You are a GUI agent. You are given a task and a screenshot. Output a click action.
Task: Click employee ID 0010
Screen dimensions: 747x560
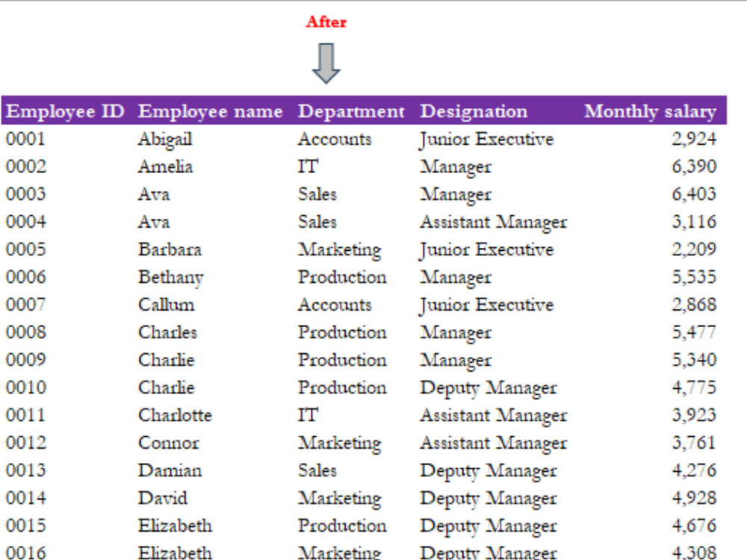(25, 388)
